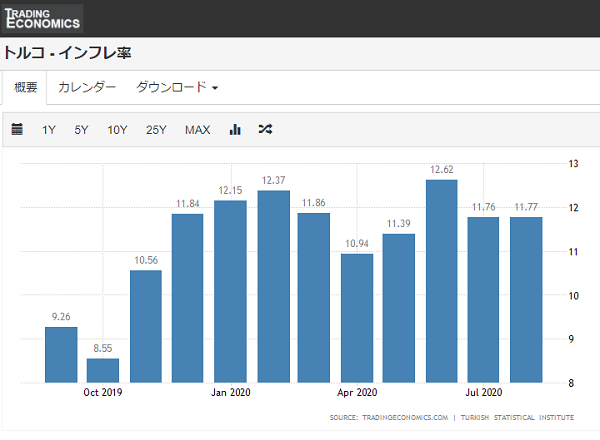Click the 10.94 bar for Apr 2020
This screenshot has width=600, height=440.
click(357, 318)
